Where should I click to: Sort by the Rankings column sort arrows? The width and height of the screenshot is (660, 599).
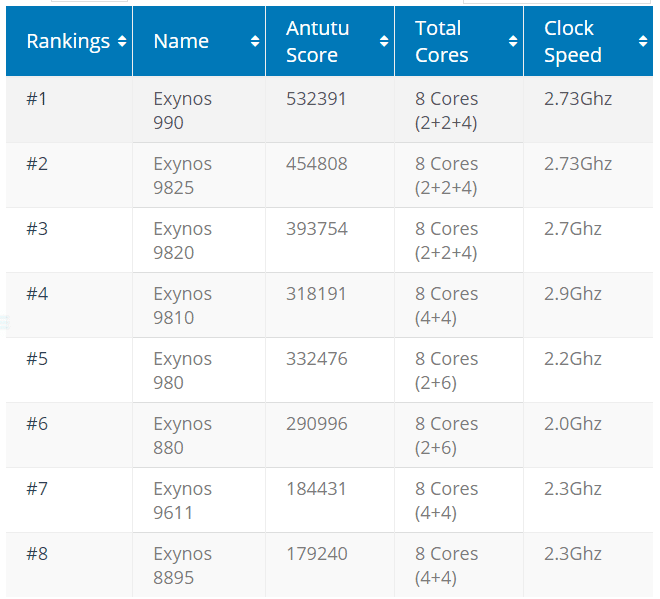click(122, 41)
